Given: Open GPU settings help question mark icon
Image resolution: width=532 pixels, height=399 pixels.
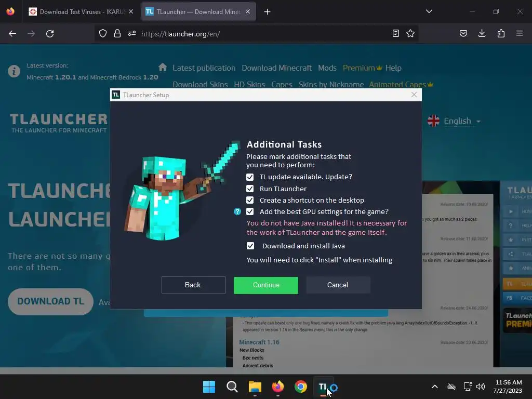Looking at the screenshot, I should 237,212.
